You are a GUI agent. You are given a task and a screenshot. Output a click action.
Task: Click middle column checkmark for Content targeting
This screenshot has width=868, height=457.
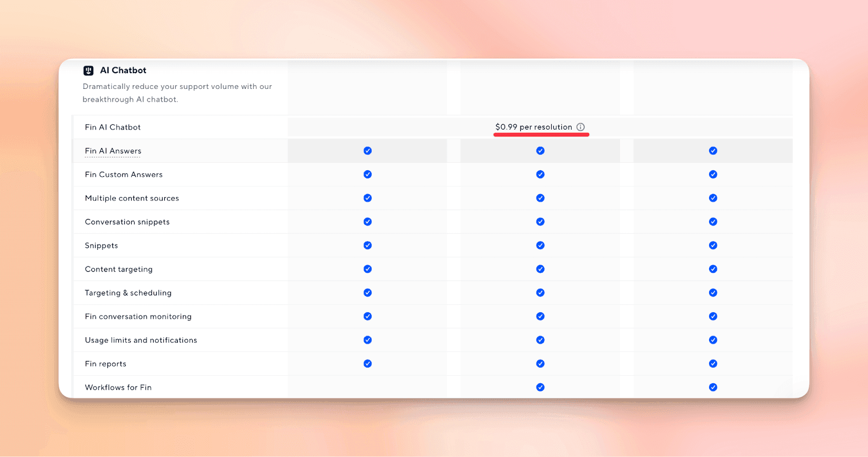point(540,269)
